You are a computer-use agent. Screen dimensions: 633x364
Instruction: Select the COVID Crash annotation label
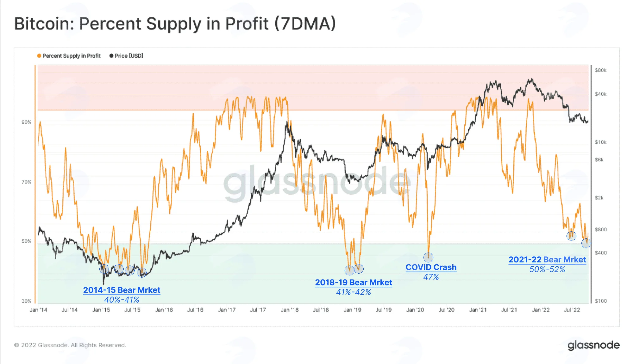(x=431, y=267)
